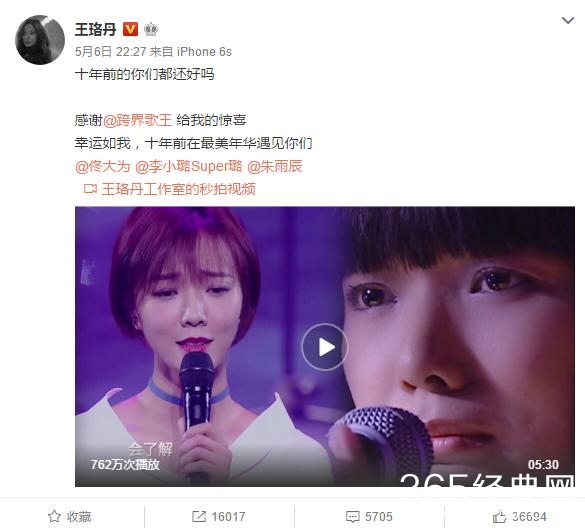585x528 pixels.
Task: Click the 762万次播放 play count label
Action: point(125,465)
